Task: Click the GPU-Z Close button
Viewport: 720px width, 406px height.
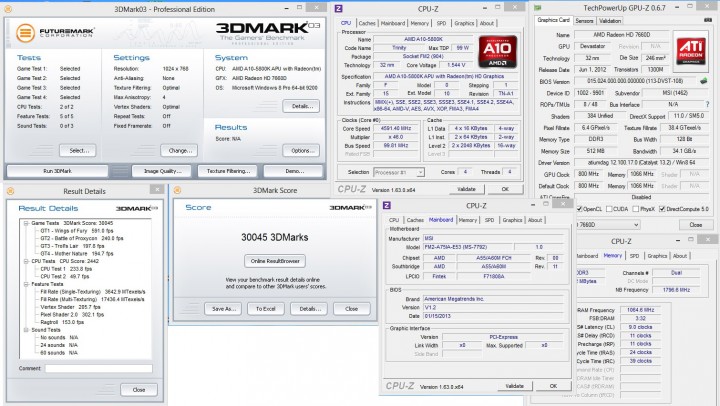Action: point(695,225)
